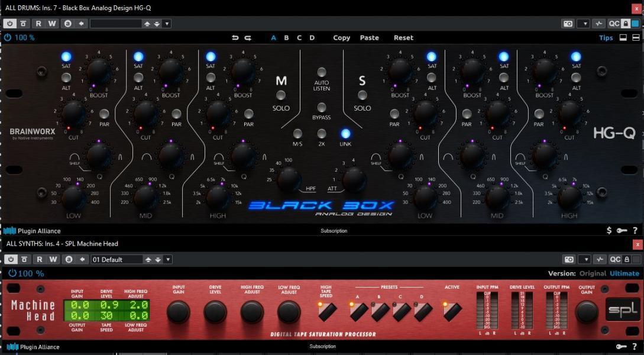
Task: Toggle the illuminated LINK button
Action: (345, 134)
